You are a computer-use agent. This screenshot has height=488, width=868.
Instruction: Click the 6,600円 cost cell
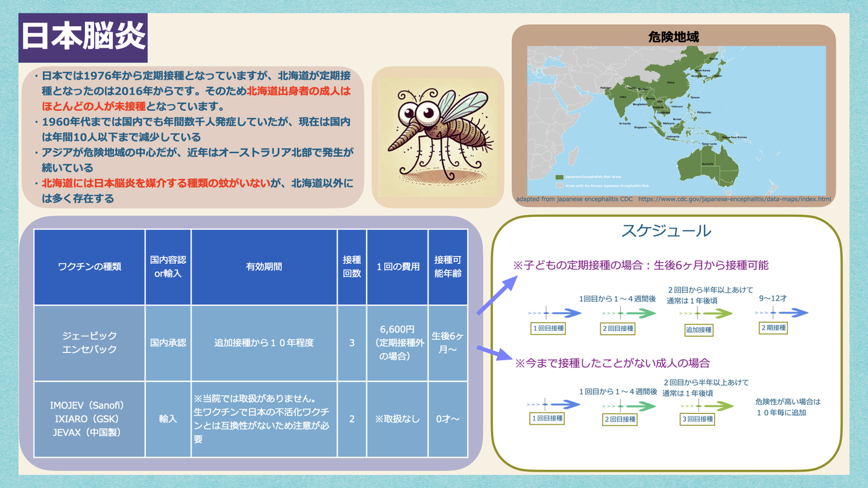pyautogui.click(x=397, y=343)
